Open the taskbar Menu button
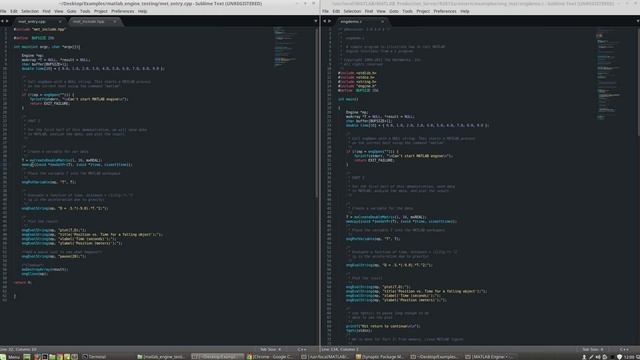This screenshot has width=640, height=360. (10, 357)
